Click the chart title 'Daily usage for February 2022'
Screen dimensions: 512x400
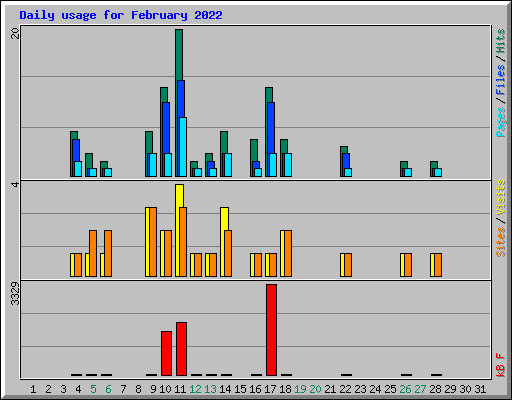(121, 15)
